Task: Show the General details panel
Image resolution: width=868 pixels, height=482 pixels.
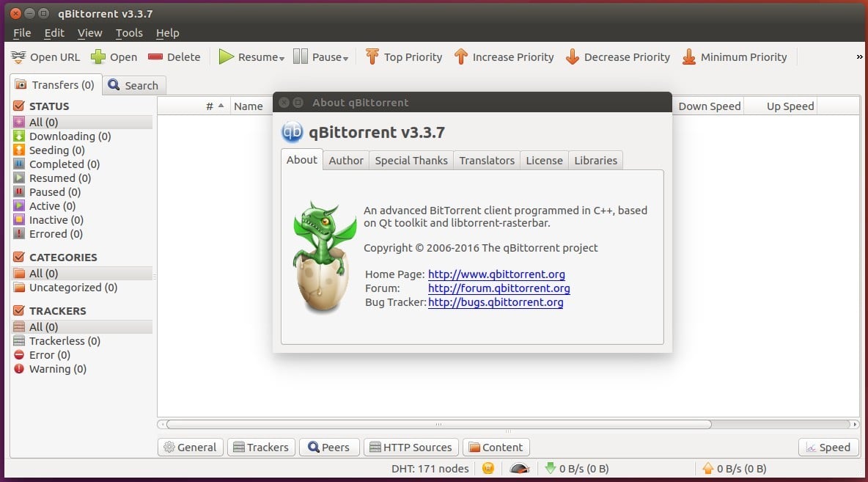Action: [x=191, y=447]
